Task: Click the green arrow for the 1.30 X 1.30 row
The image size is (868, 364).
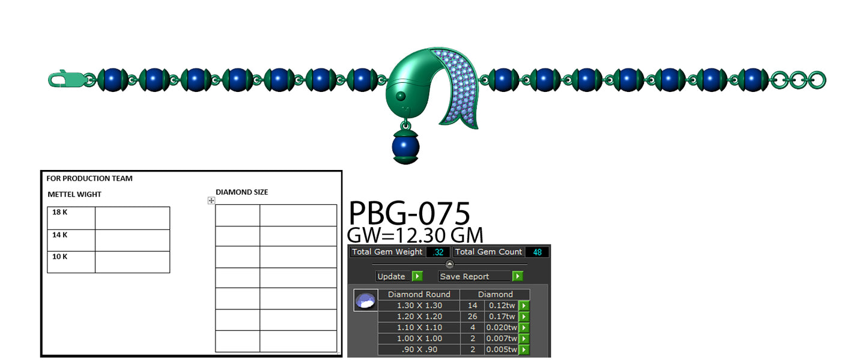Action: pyautogui.click(x=523, y=306)
